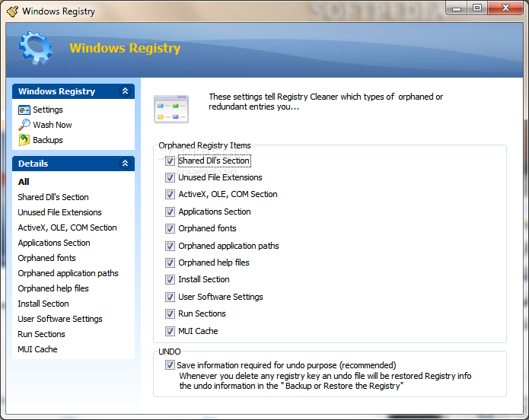Disable Run Sections checkbox
This screenshot has height=420, width=529.
(x=170, y=313)
